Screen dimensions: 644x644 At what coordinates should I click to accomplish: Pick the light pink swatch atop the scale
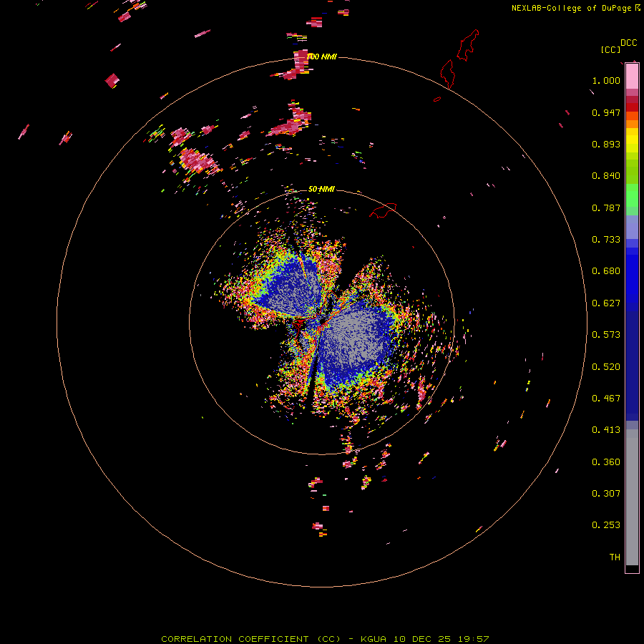click(x=632, y=77)
